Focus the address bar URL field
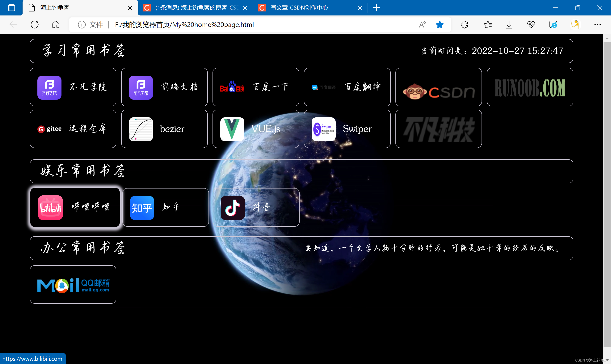Viewport: 611px width, 364px height. click(x=260, y=24)
